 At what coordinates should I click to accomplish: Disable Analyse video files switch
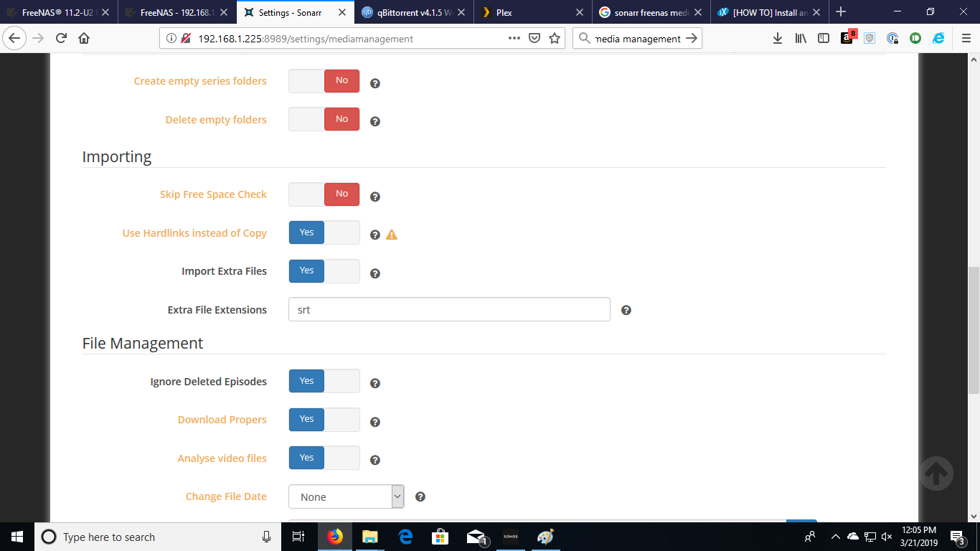tap(324, 458)
